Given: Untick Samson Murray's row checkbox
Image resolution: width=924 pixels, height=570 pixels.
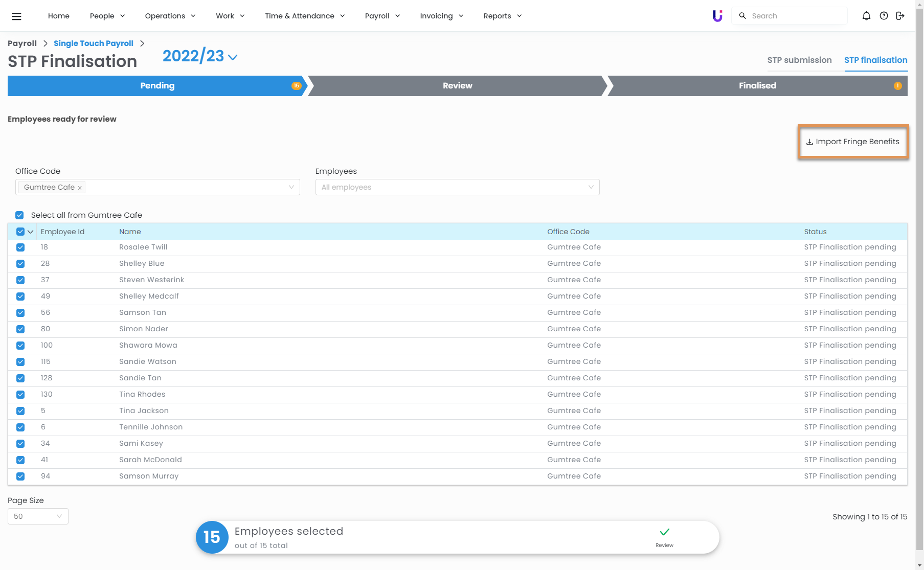Looking at the screenshot, I should pyautogui.click(x=20, y=476).
